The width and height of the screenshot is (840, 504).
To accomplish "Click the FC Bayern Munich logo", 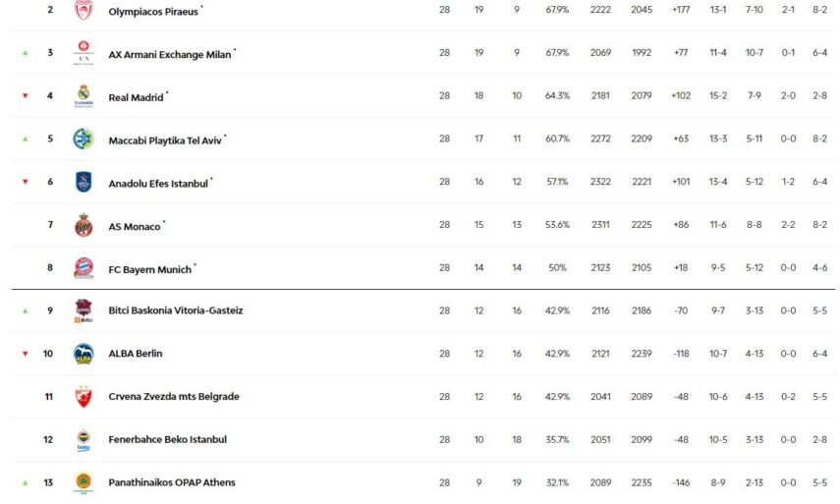I will (84, 268).
